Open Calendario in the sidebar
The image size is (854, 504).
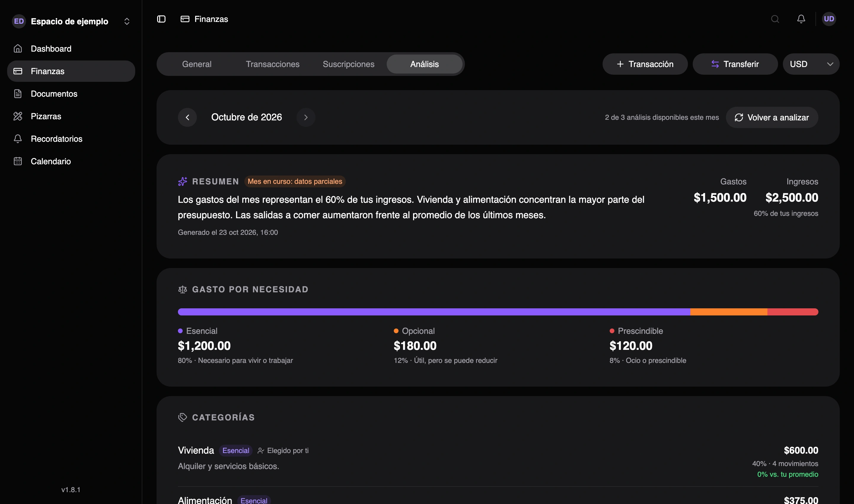(71, 161)
